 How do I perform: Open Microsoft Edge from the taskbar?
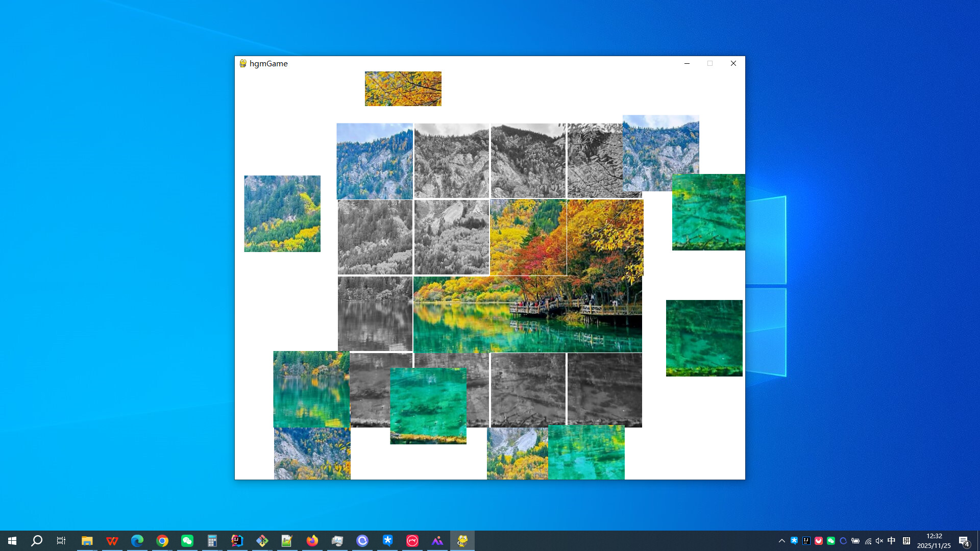click(x=137, y=540)
